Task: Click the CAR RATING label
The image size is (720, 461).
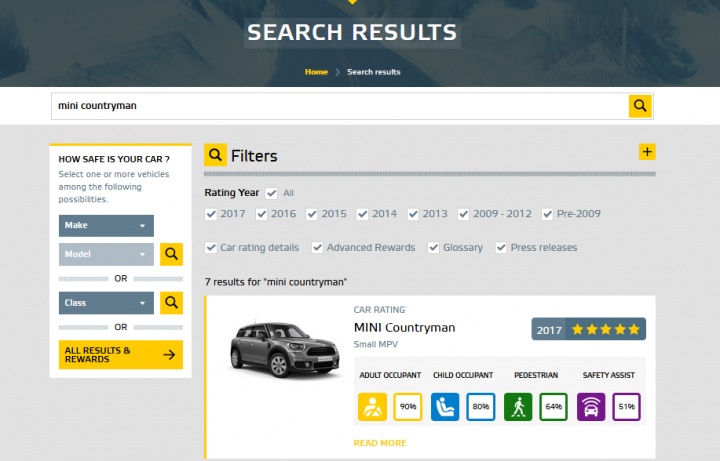Action: pos(380,310)
